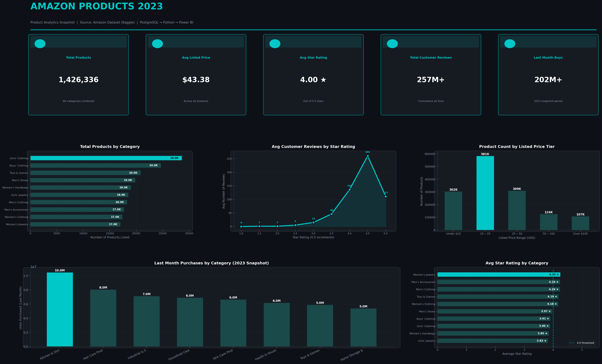Click the Boys' Clothing 24.0K bar
Viewport: 602px width, 364px height.
[96, 165]
